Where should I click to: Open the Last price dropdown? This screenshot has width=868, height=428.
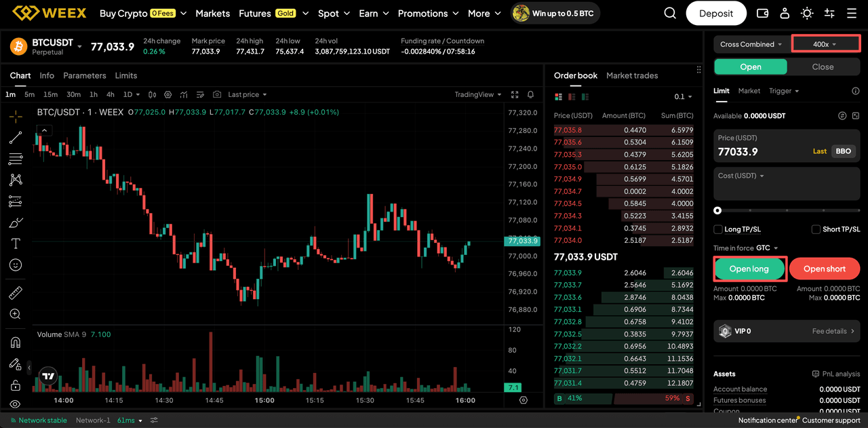pyautogui.click(x=248, y=94)
